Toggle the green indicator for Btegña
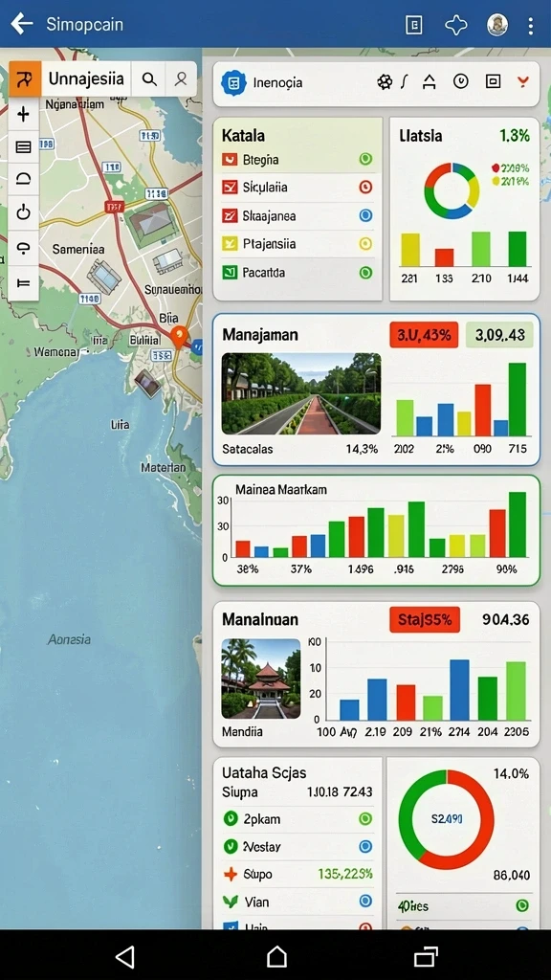Screen dimensions: 551x980 pos(365,160)
